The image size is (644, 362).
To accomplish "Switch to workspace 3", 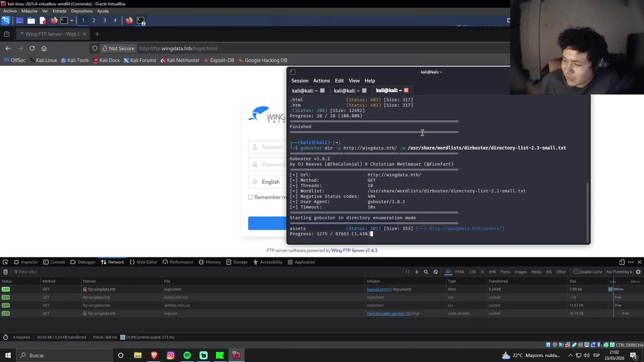I will pyautogui.click(x=105, y=21).
